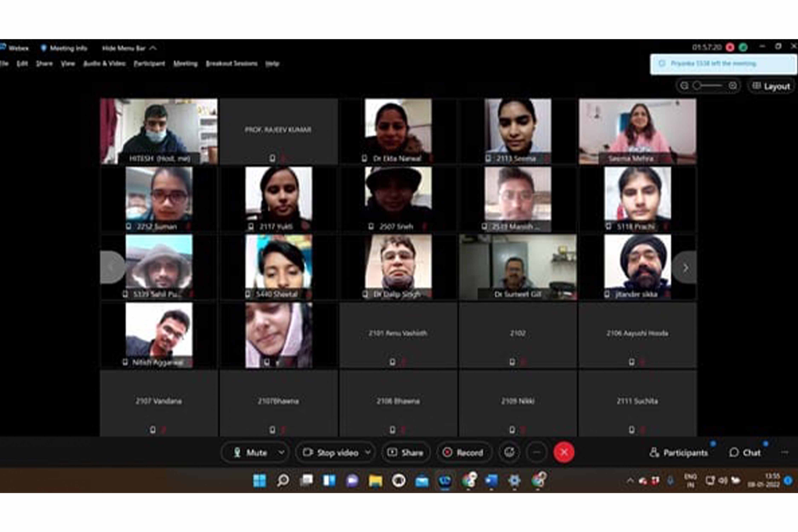Click the Share button
Screen dimensions: 798x532
[x=406, y=453]
